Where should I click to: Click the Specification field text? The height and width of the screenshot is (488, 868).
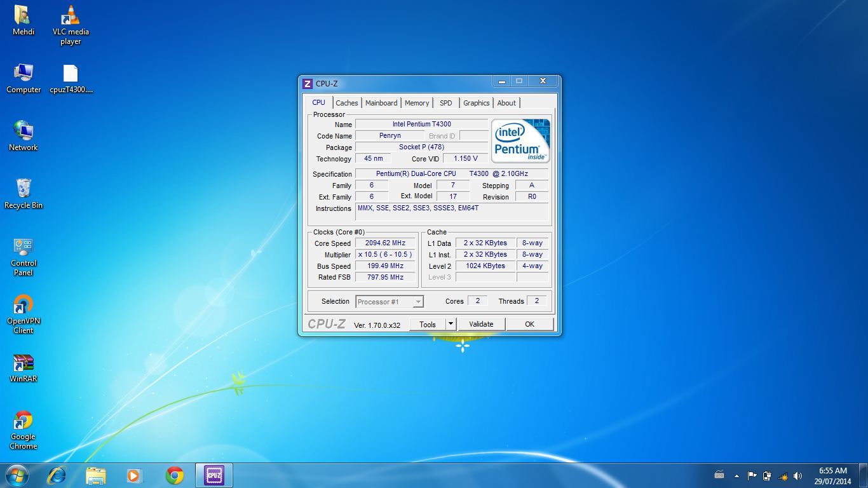click(451, 173)
